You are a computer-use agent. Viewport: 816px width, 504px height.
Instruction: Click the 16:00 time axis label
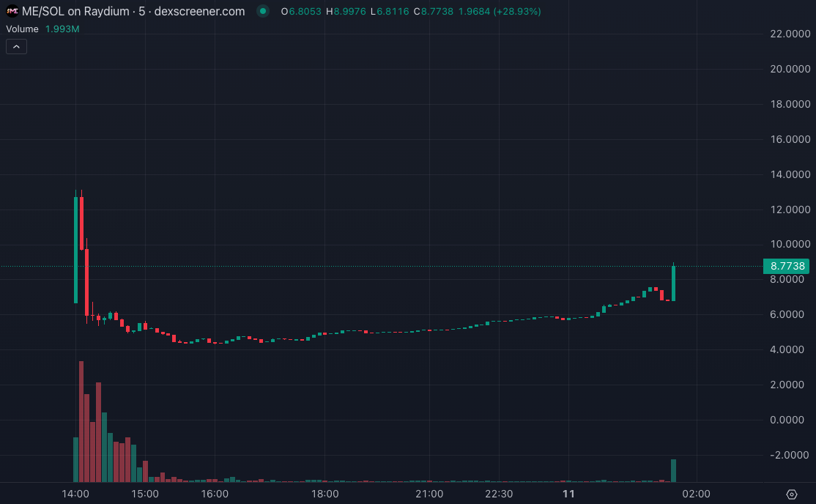point(215,494)
